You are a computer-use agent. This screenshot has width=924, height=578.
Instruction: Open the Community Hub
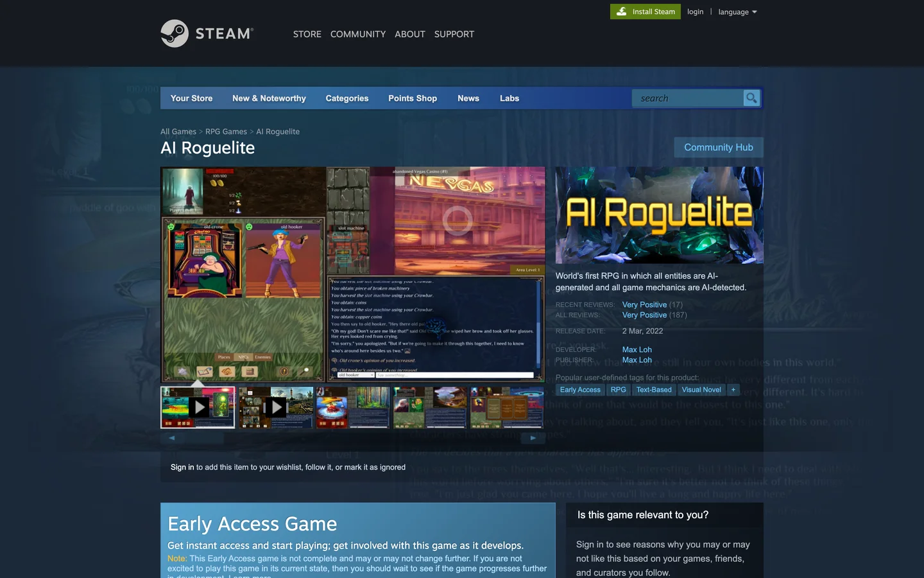[x=719, y=147]
